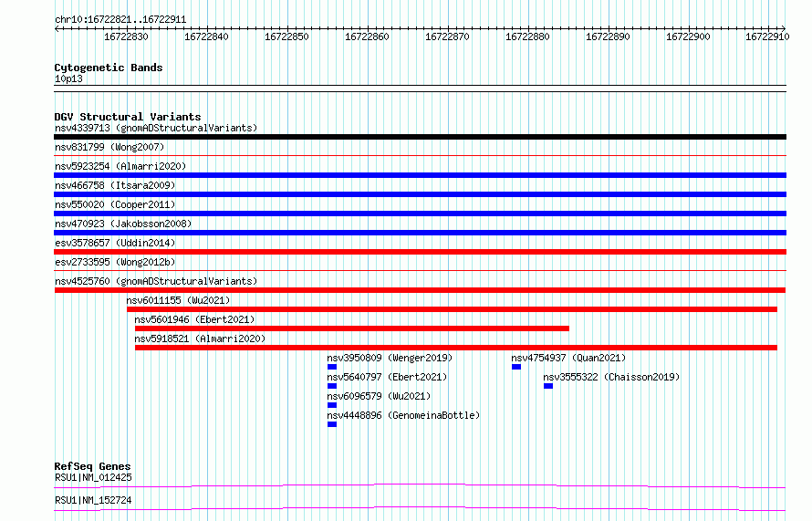Click small blue nsv4754937 Quan2021 marker
The width and height of the screenshot is (812, 521).
pos(516,367)
